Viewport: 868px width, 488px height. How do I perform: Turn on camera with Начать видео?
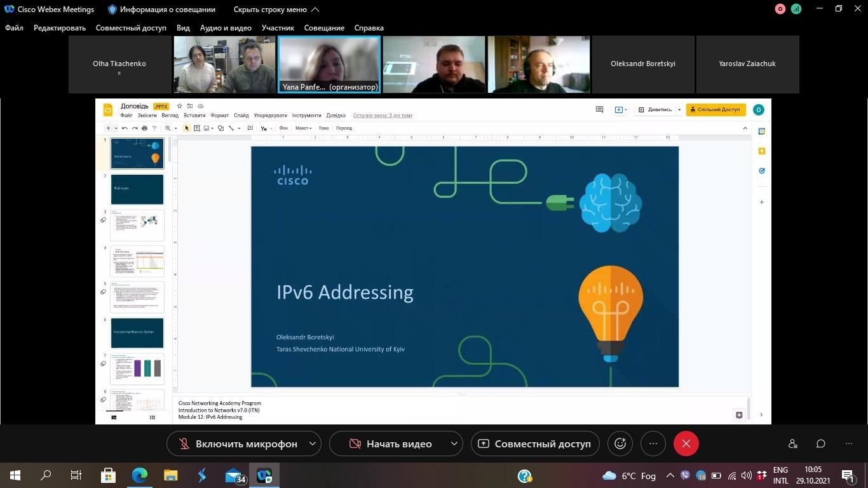coord(390,444)
